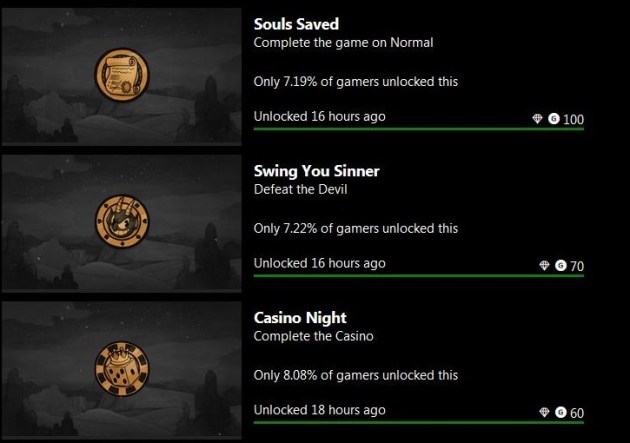
Task: Select the "Complete the game on Normal" description
Action: [x=343, y=43]
